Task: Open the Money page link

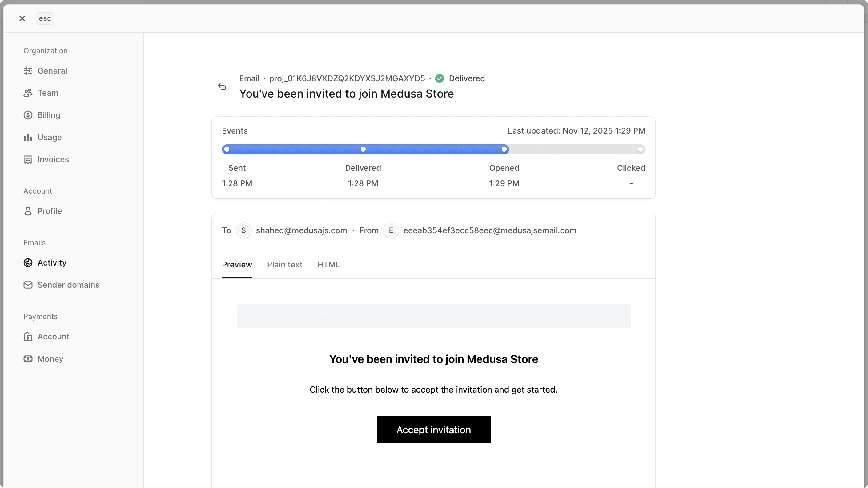Action: [x=50, y=359]
